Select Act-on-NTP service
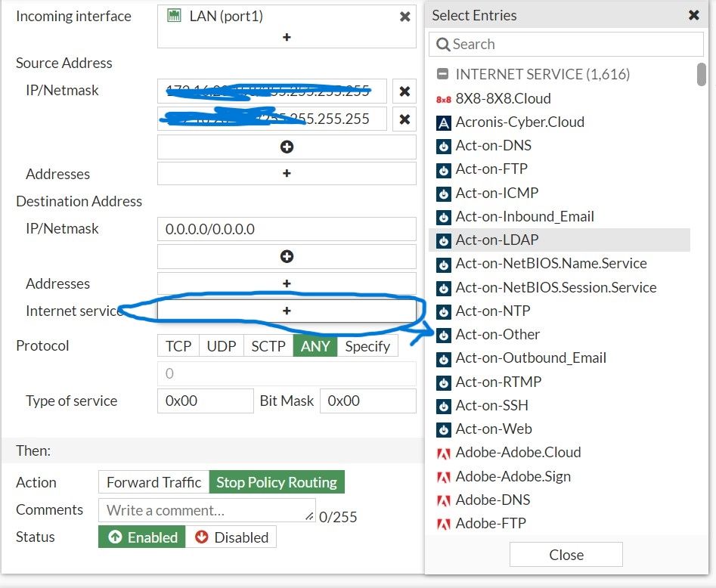 click(559, 311)
